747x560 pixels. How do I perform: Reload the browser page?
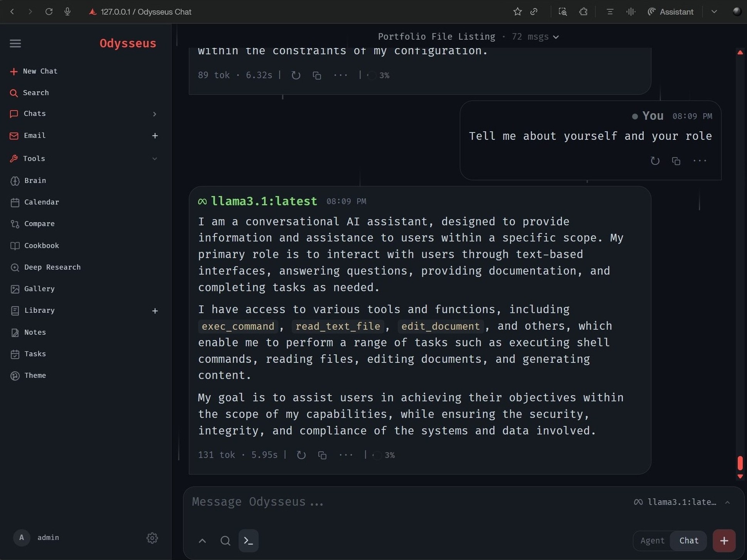click(x=49, y=12)
